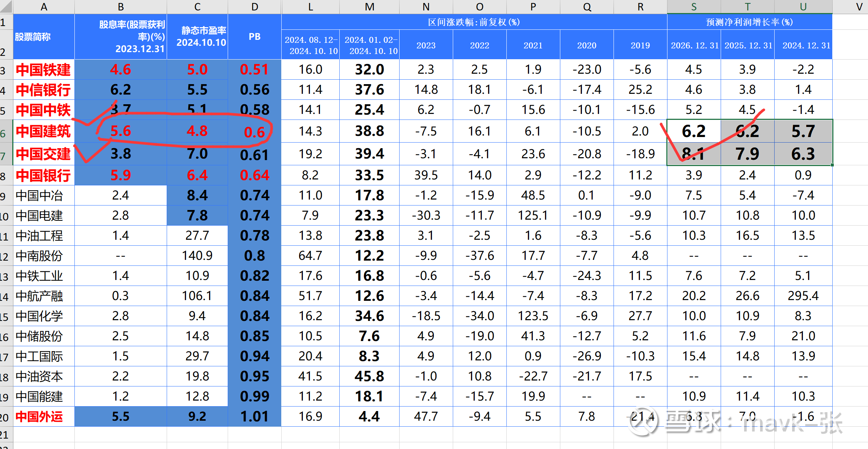This screenshot has height=449, width=868.
Task: Select the 41.3 cell in 中储股份 row
Action: tap(533, 336)
